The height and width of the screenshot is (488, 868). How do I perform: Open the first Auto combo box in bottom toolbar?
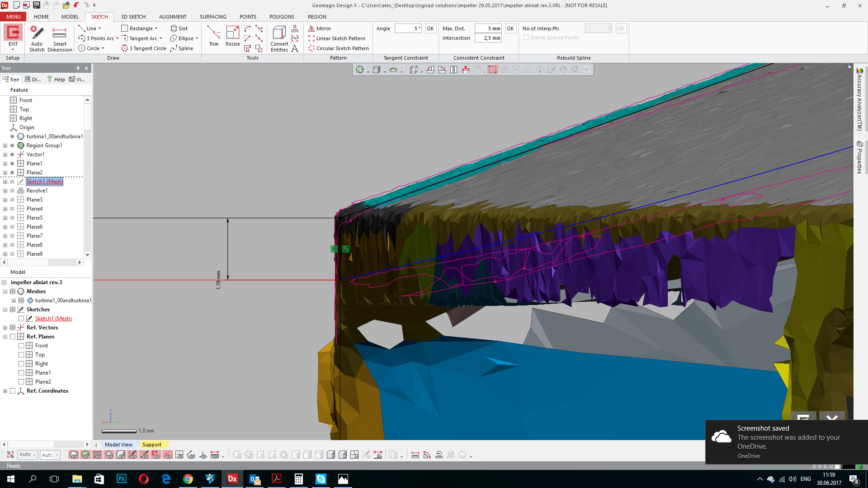28,455
